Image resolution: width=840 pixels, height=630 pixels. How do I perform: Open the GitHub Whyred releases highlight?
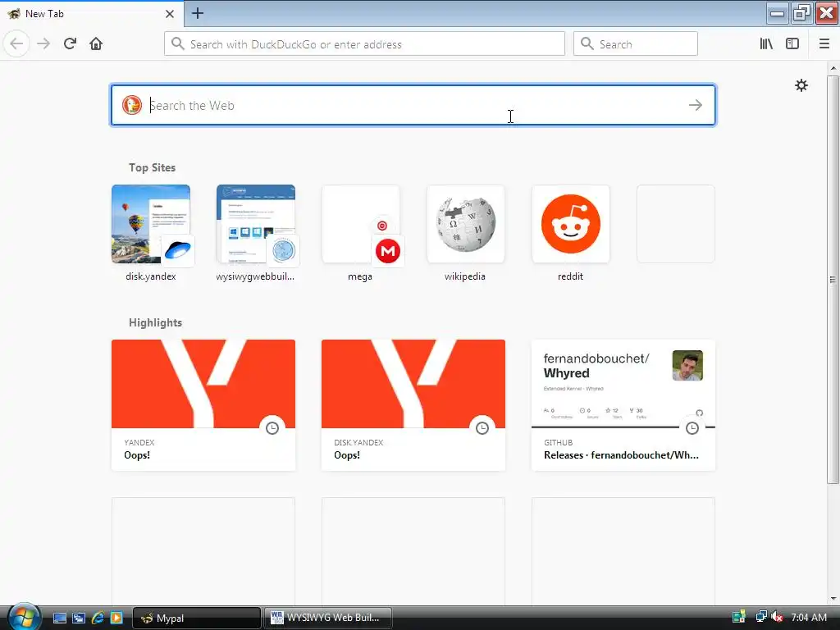tap(623, 405)
